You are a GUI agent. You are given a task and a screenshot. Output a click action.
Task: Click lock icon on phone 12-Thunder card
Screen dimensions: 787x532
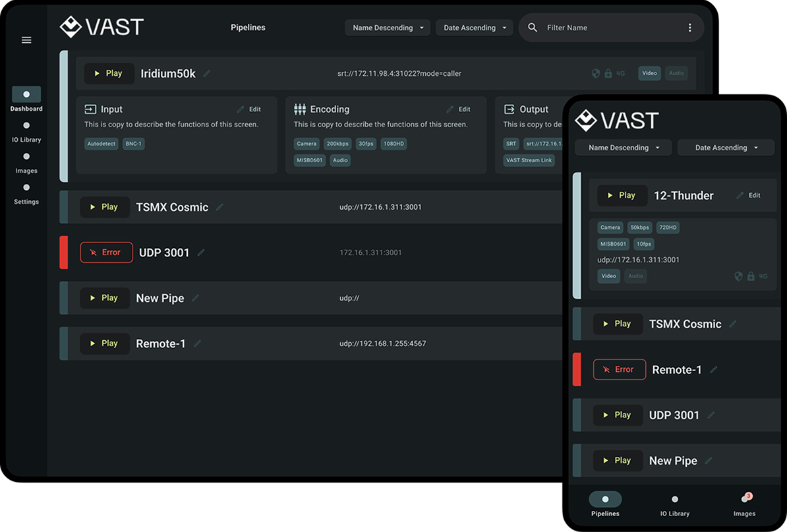751,276
